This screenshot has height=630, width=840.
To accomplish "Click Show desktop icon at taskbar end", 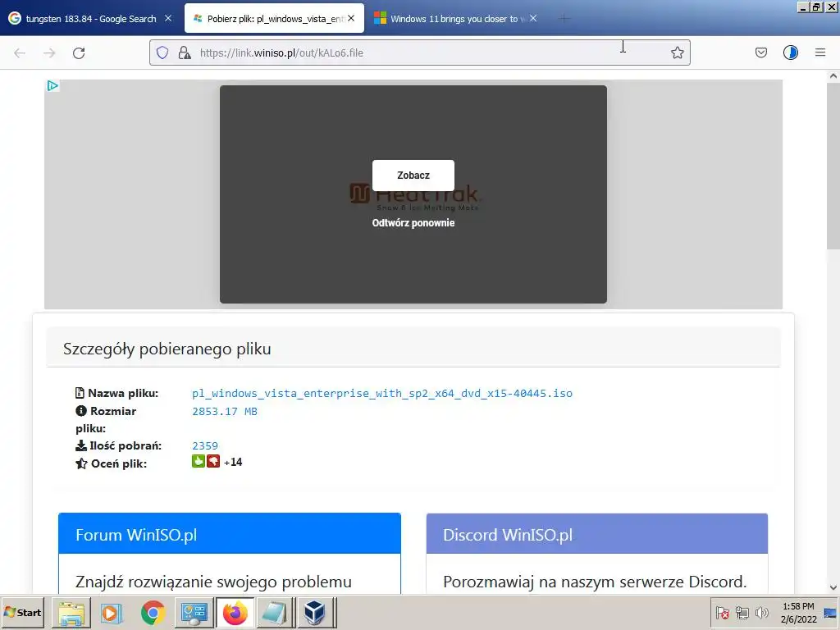I will click(x=830, y=613).
